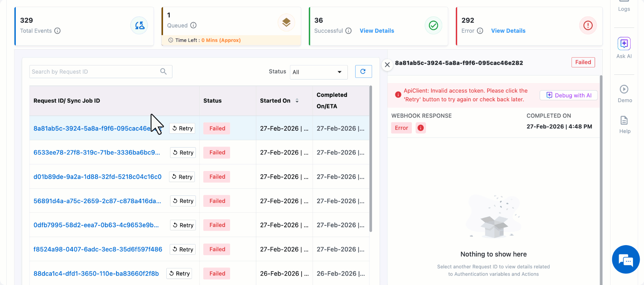Click the webhook response Error tag

pyautogui.click(x=401, y=128)
